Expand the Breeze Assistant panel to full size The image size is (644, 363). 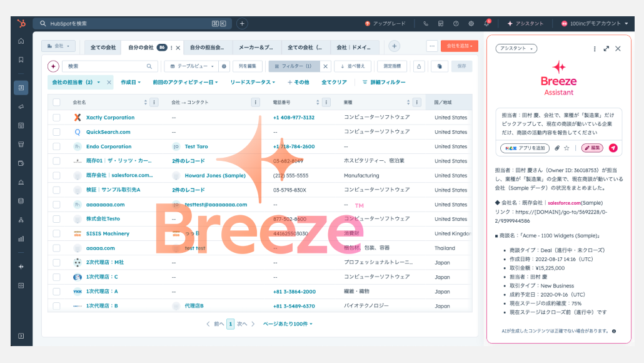click(x=606, y=49)
